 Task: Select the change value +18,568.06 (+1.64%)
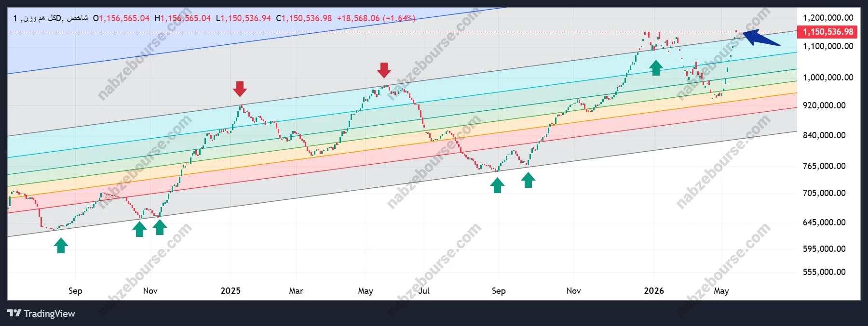(376, 18)
